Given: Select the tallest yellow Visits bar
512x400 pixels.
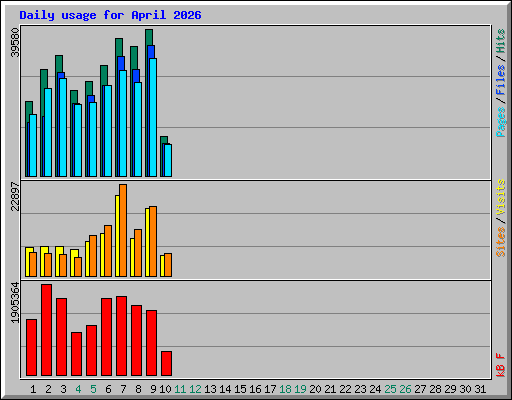Looking at the screenshot, I should tap(117, 236).
